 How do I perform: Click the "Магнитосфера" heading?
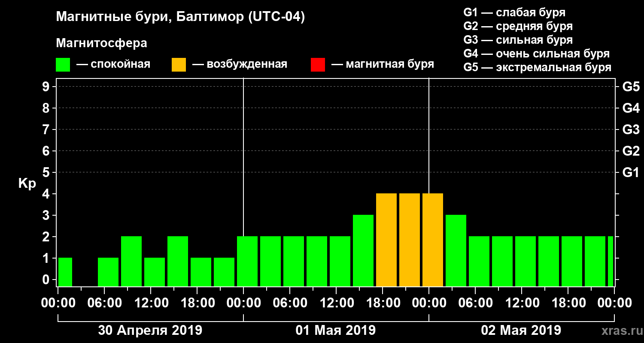[x=101, y=43]
